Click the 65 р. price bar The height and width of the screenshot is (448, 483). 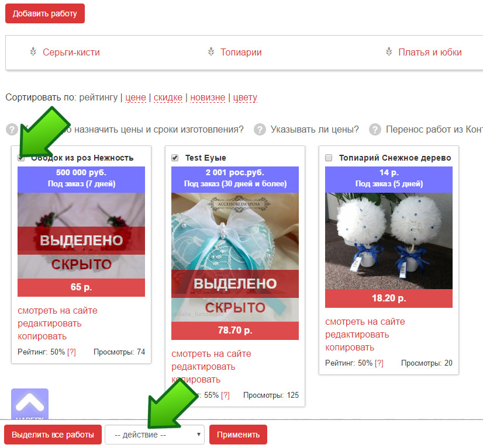point(81,287)
